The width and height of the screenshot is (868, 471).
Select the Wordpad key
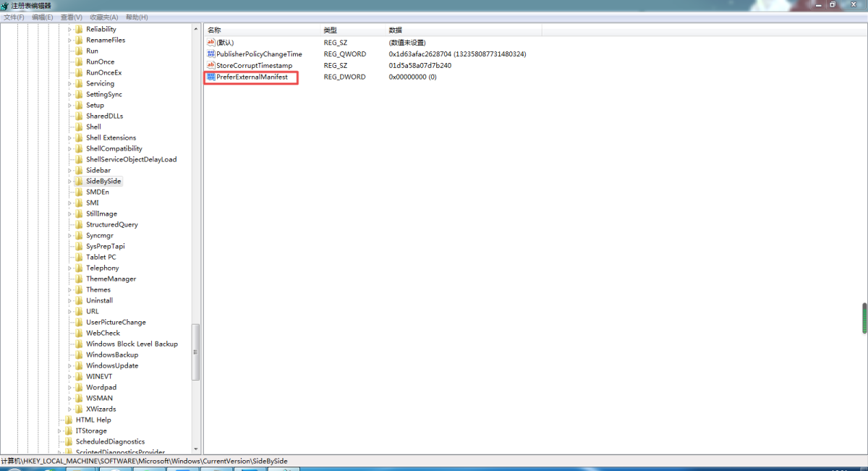point(101,387)
